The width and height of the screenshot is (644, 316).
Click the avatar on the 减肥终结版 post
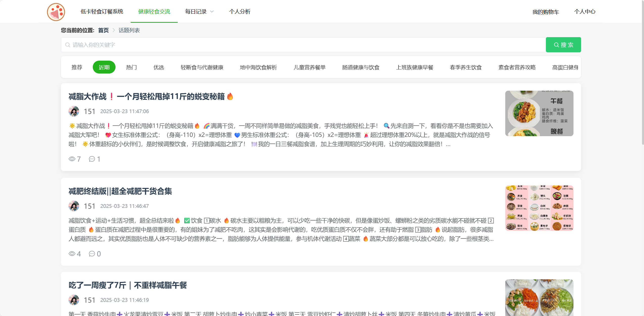point(74,206)
